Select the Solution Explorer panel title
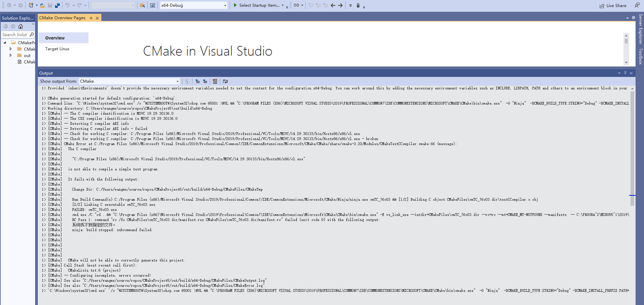Image resolution: width=644 pixels, height=305 pixels. [18, 18]
